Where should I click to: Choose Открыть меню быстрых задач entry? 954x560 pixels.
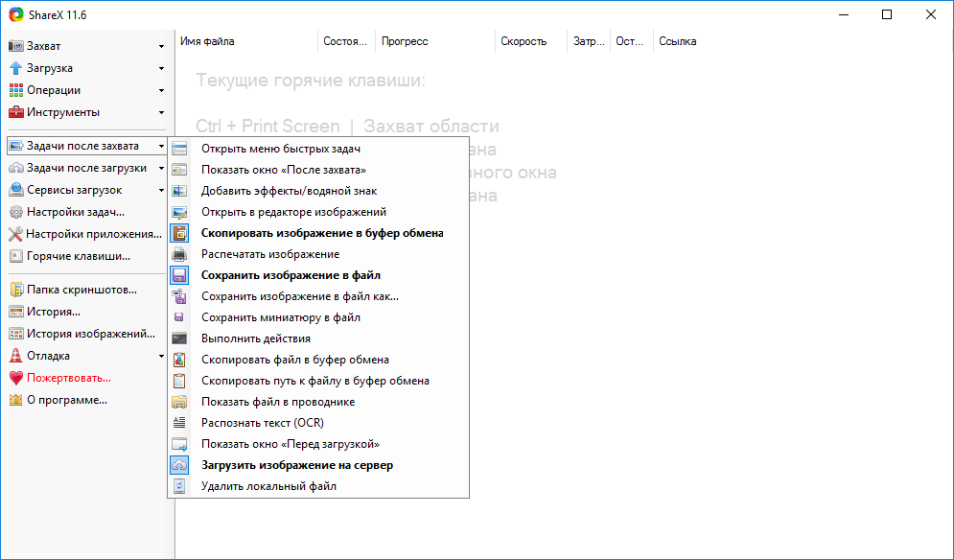click(x=318, y=149)
